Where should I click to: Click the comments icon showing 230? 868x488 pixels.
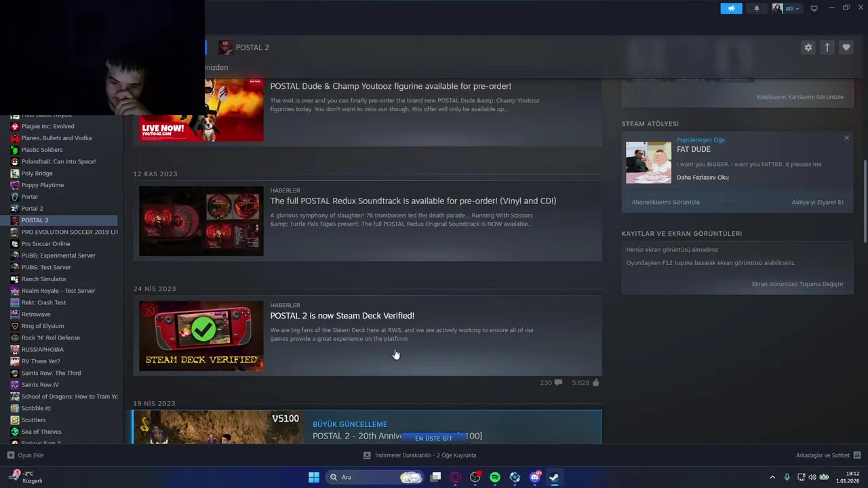click(x=558, y=383)
